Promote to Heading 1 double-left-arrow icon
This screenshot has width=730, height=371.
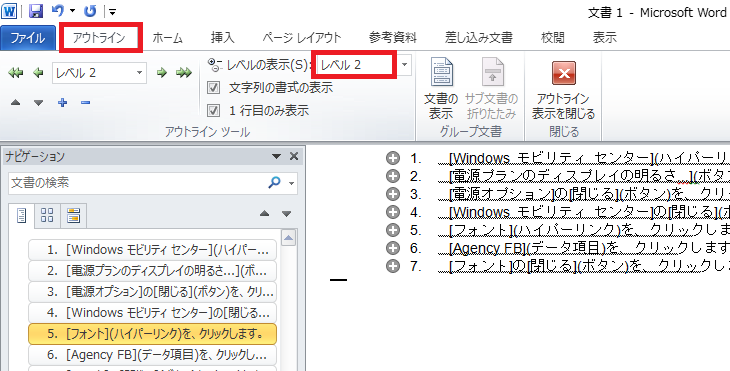(15, 73)
